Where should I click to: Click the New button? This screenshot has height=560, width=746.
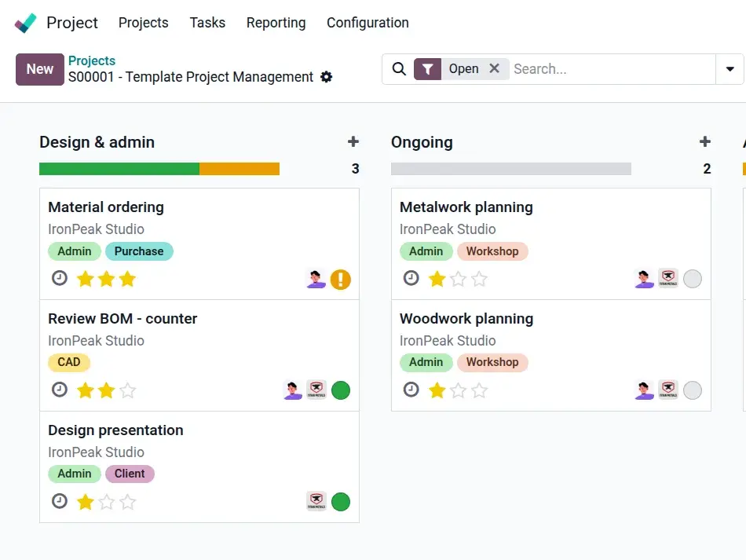pyautogui.click(x=40, y=69)
